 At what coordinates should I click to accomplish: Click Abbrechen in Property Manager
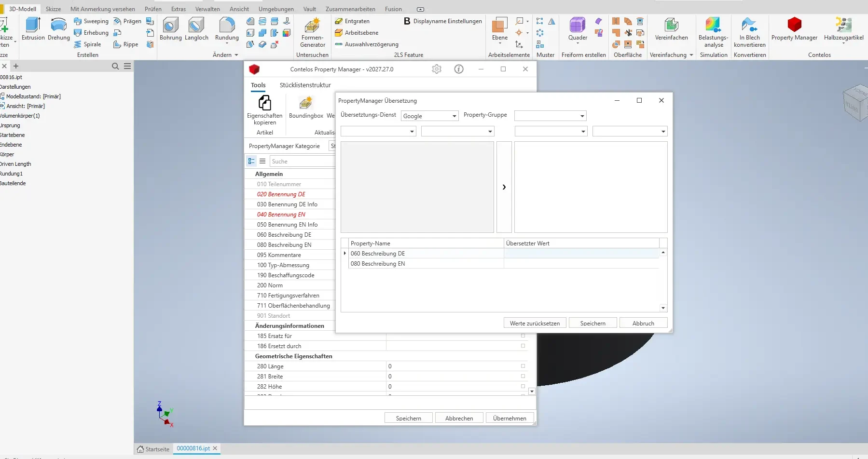459,418
